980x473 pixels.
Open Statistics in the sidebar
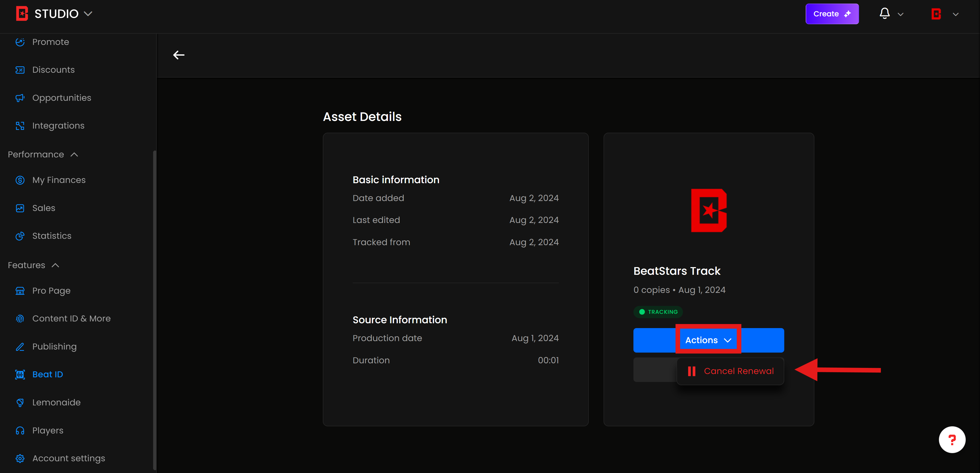point(52,236)
